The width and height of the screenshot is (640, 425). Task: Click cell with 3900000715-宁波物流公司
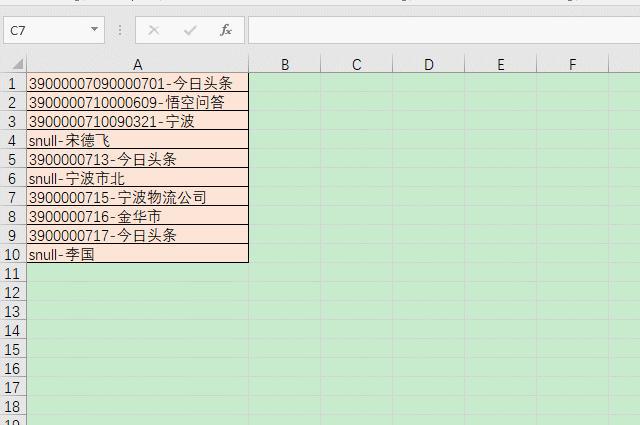click(138, 197)
